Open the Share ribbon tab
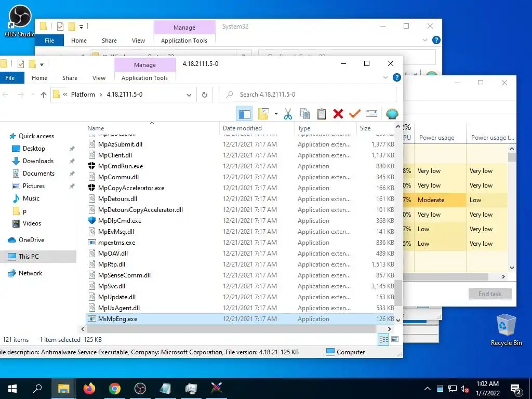The image size is (532, 399). 70,78
